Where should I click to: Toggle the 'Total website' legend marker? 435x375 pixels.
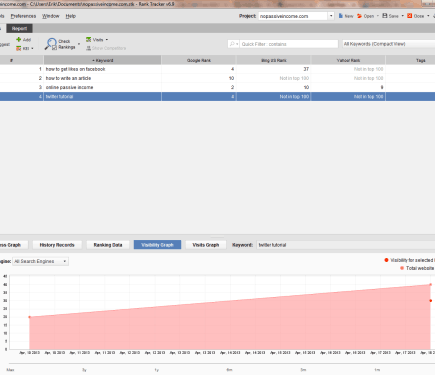pos(402,268)
